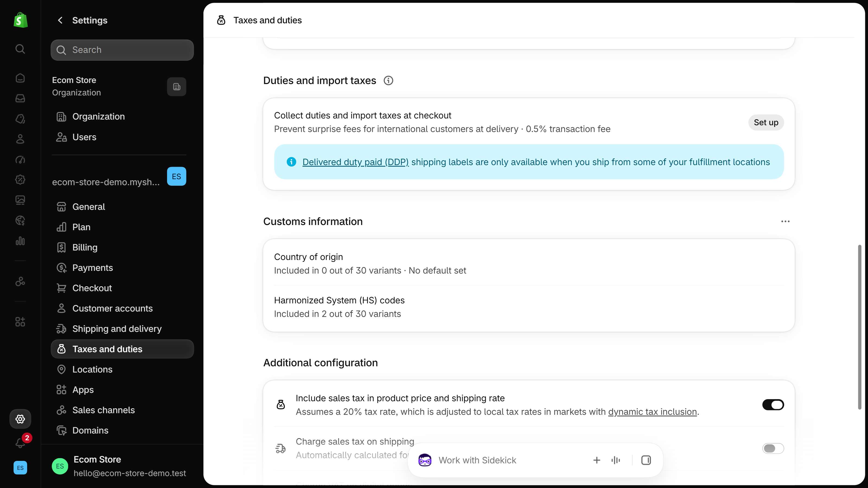Open the dynamic tax inclusion link
The height and width of the screenshot is (488, 868).
[x=652, y=412]
